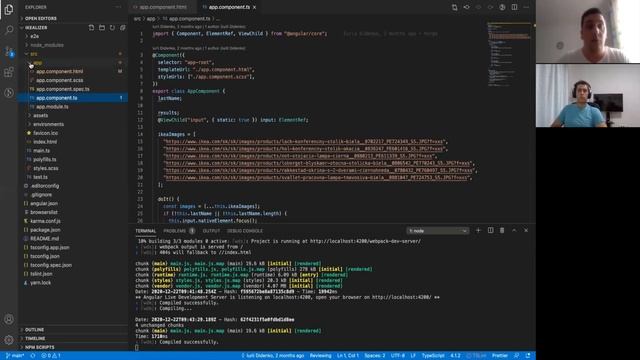This screenshot has width=640, height=360.
Task: Open the terminal selector dropdown showing node
Action: [x=437, y=231]
